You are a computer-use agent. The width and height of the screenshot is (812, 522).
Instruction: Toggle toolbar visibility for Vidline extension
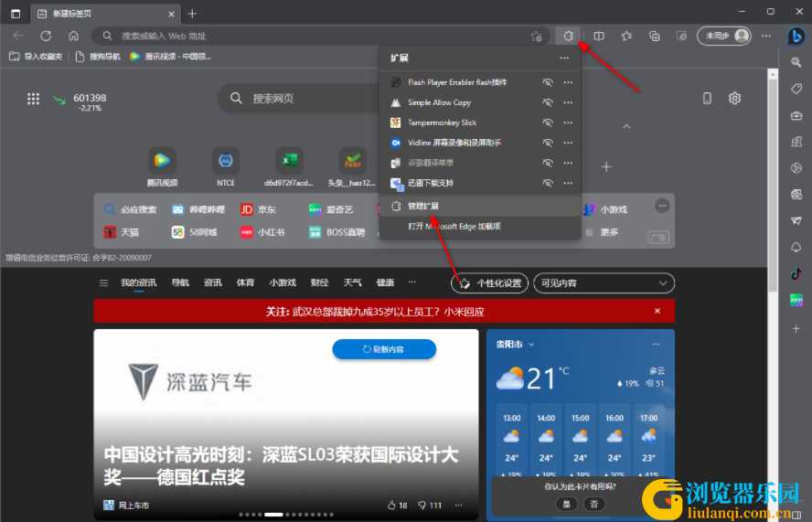(x=548, y=143)
